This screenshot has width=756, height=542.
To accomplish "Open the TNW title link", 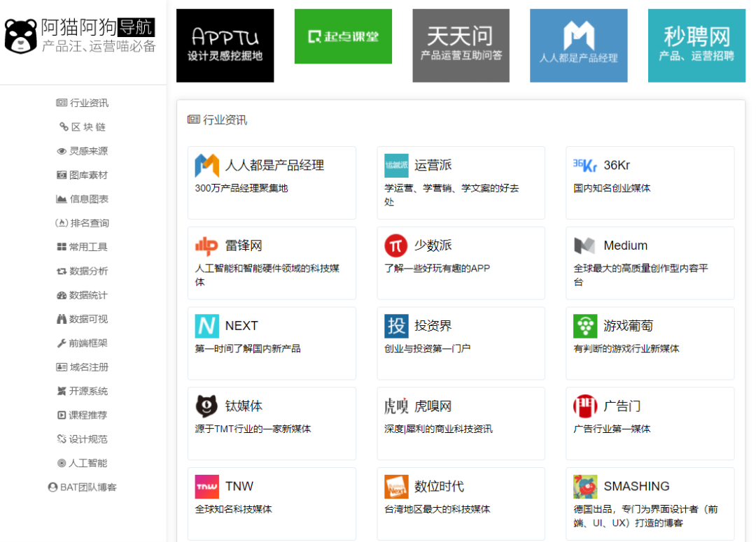I will [239, 487].
